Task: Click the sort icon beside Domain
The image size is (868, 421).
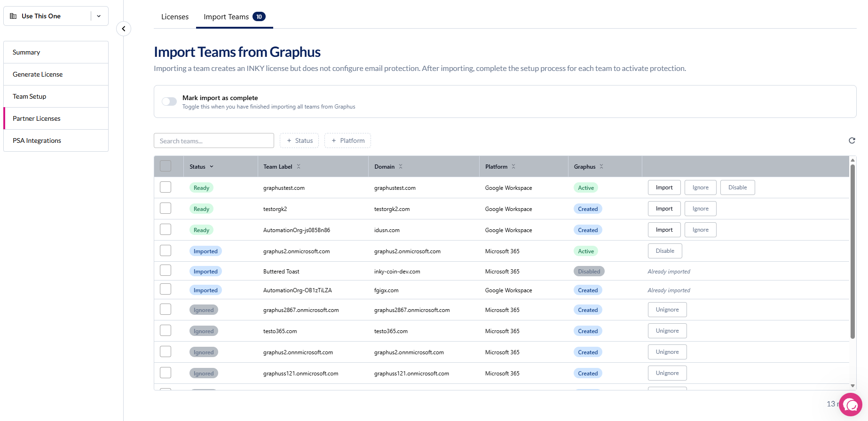Action: (401, 167)
